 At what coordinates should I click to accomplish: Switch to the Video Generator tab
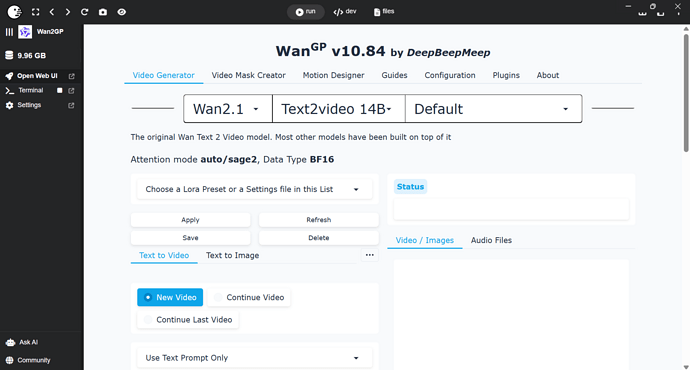point(164,75)
